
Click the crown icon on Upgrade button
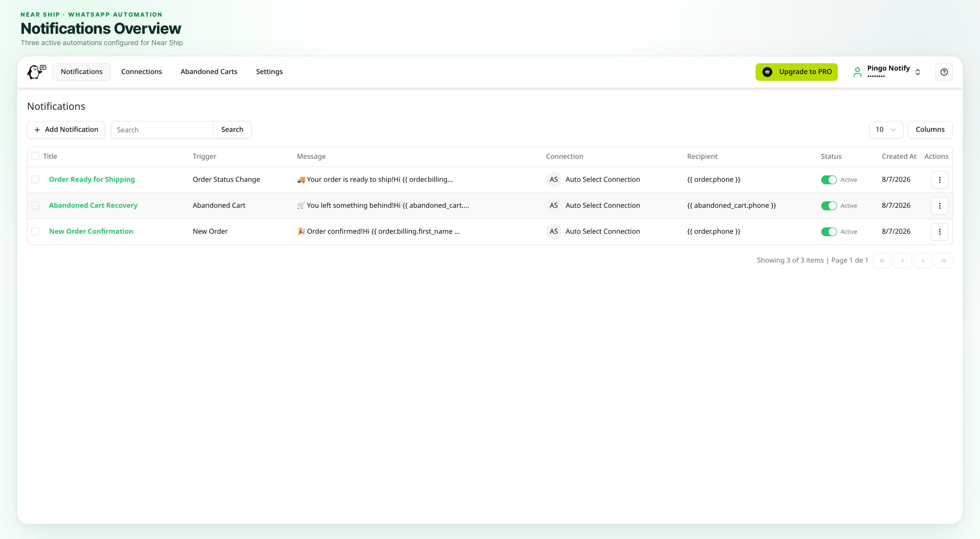767,72
